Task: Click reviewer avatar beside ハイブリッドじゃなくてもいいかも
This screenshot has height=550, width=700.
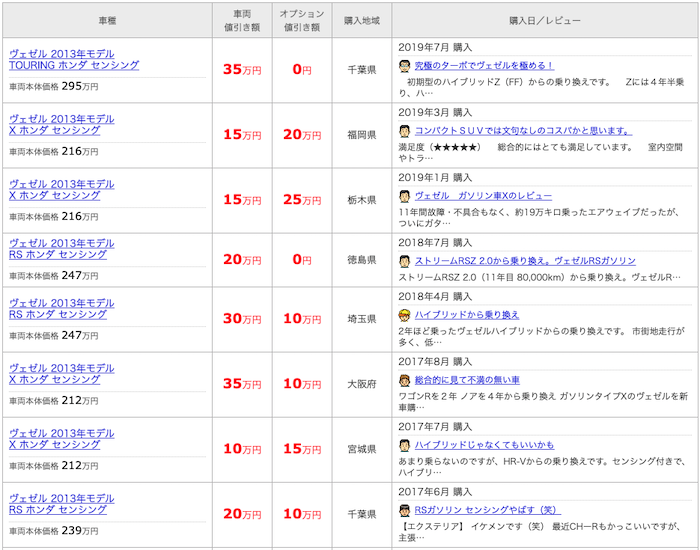Action: (x=404, y=446)
